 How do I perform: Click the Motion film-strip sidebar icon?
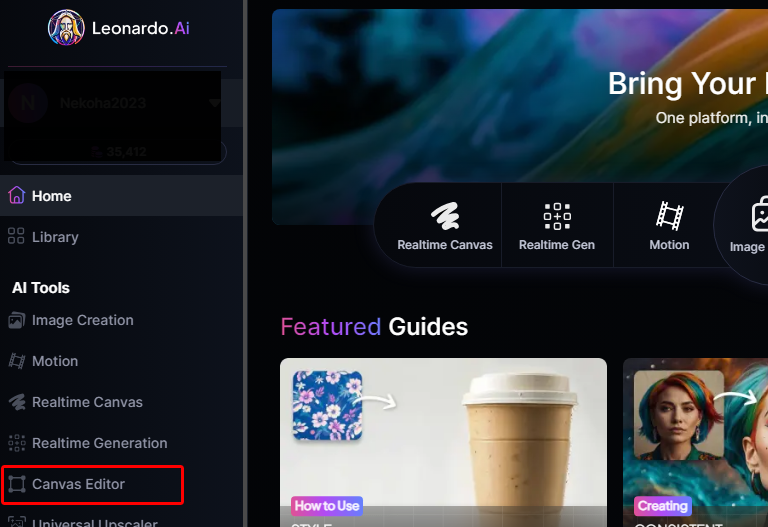click(17, 361)
